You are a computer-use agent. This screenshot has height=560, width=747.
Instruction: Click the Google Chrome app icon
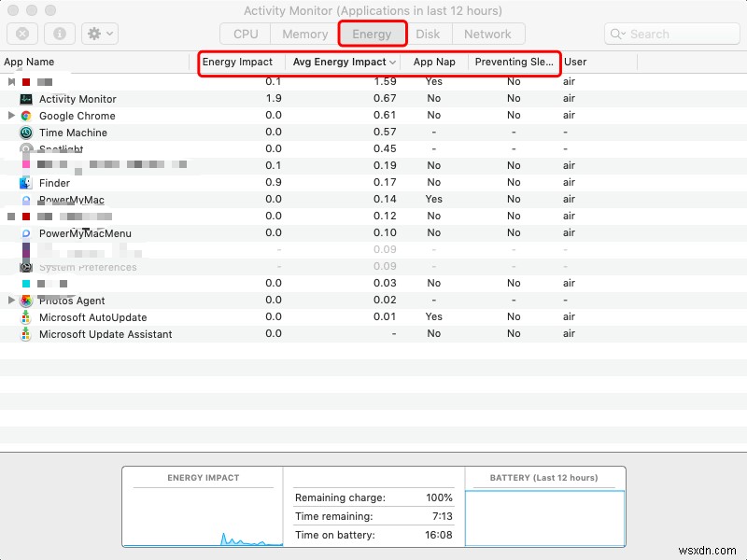(25, 116)
